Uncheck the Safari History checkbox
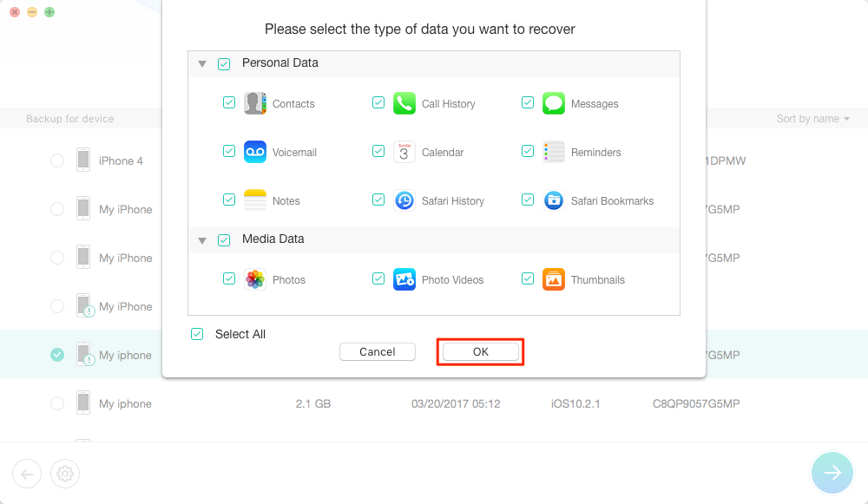The image size is (868, 504). tap(378, 200)
